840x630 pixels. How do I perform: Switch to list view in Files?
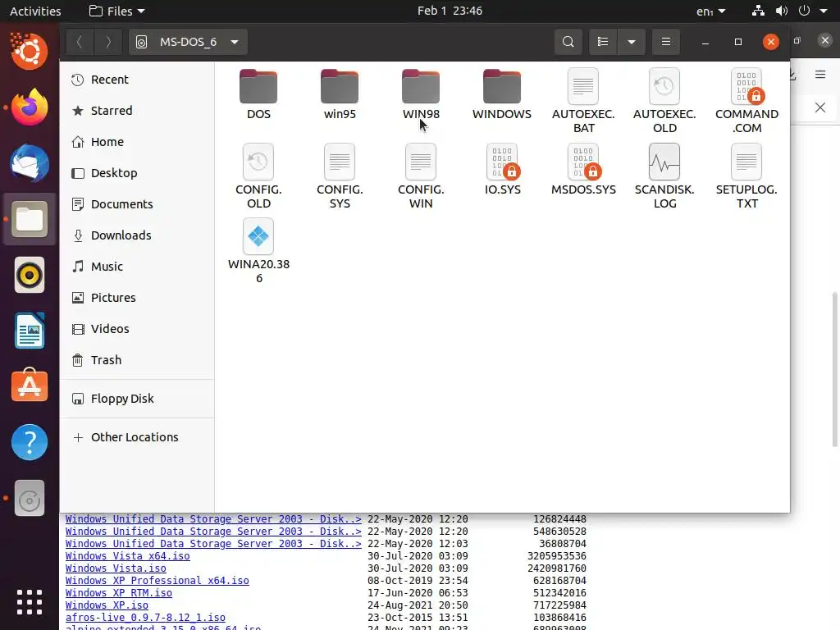(603, 42)
